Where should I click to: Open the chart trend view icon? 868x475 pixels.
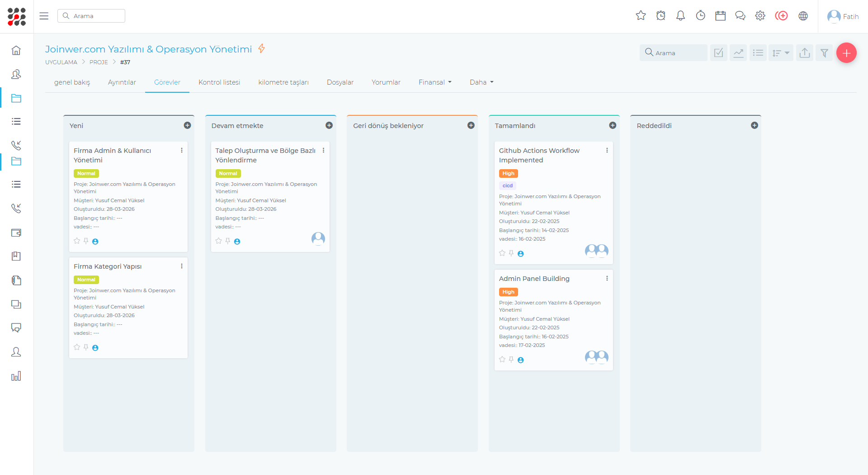[738, 53]
